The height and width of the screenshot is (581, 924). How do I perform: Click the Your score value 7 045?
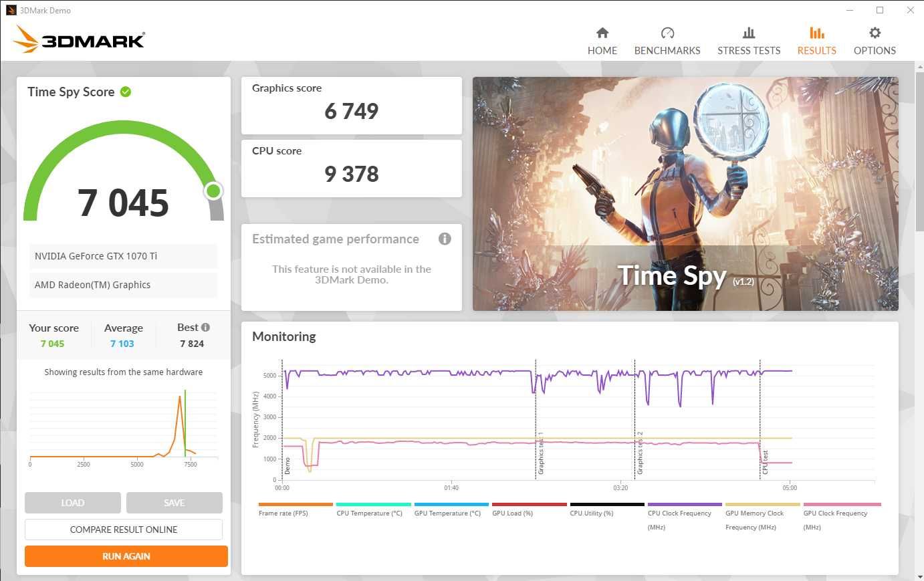tap(52, 344)
